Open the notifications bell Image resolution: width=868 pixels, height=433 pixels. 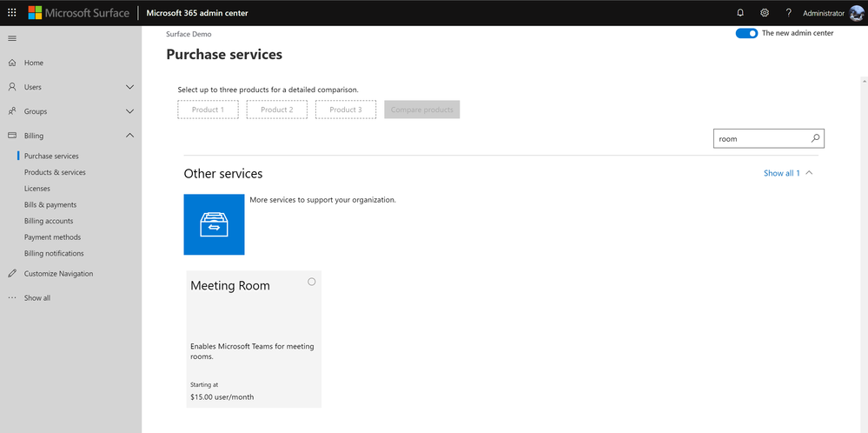tap(740, 13)
